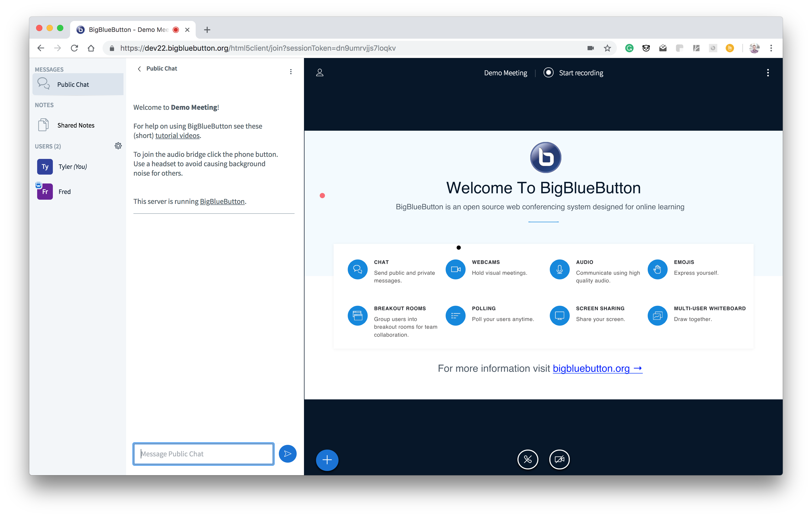The height and width of the screenshot is (517, 812).
Task: Open the meeting options three-dot menu
Action: (768, 72)
